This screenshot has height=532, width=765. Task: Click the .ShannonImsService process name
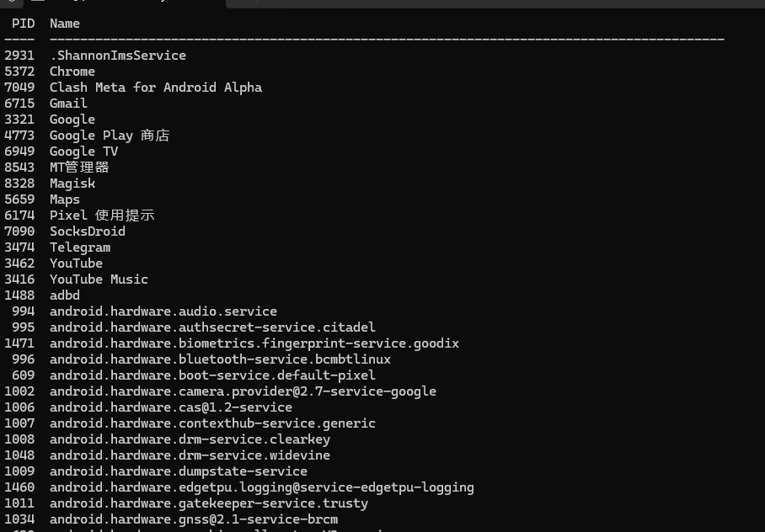coord(118,56)
